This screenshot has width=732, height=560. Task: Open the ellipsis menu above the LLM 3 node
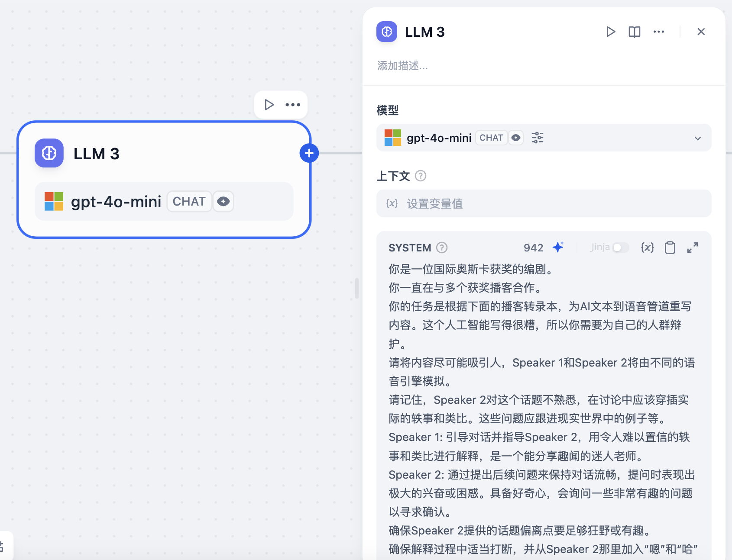pyautogui.click(x=293, y=104)
